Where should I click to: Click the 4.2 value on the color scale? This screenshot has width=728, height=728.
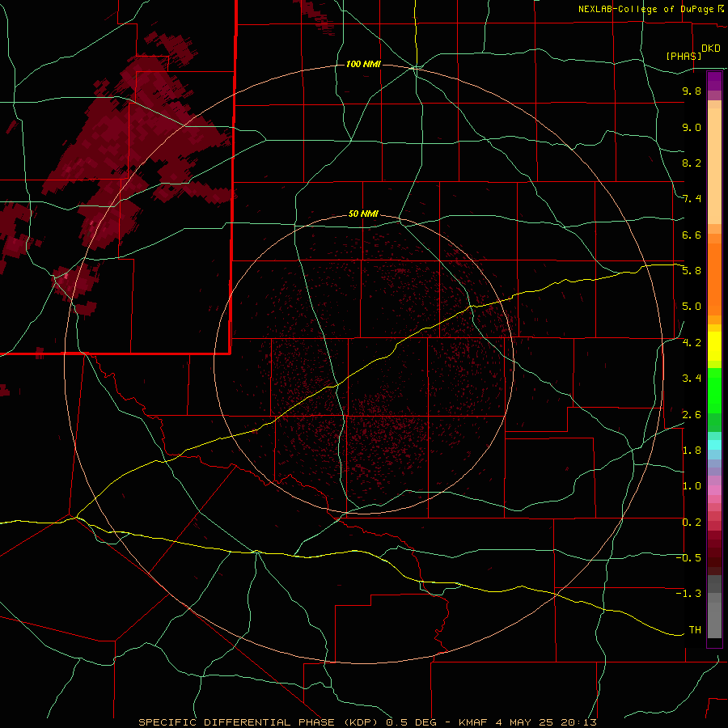692,343
